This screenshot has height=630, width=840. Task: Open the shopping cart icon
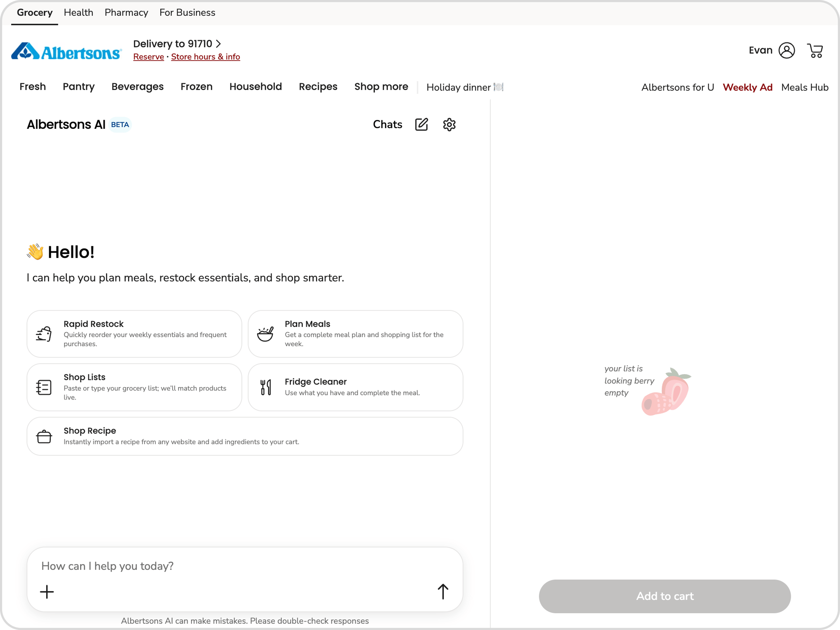tap(814, 50)
